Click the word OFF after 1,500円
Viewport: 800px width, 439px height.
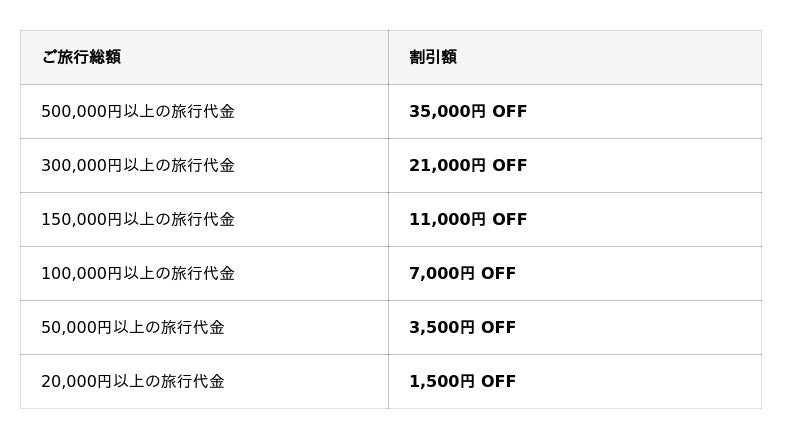tap(498, 382)
